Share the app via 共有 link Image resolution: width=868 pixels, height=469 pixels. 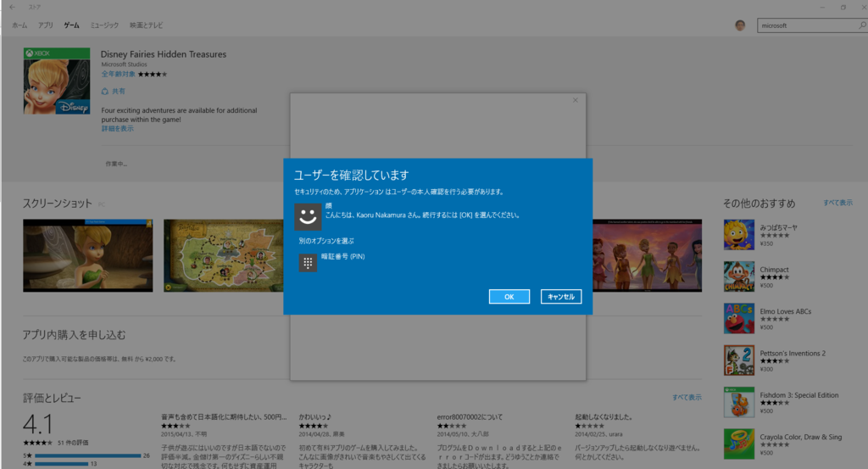click(x=119, y=92)
